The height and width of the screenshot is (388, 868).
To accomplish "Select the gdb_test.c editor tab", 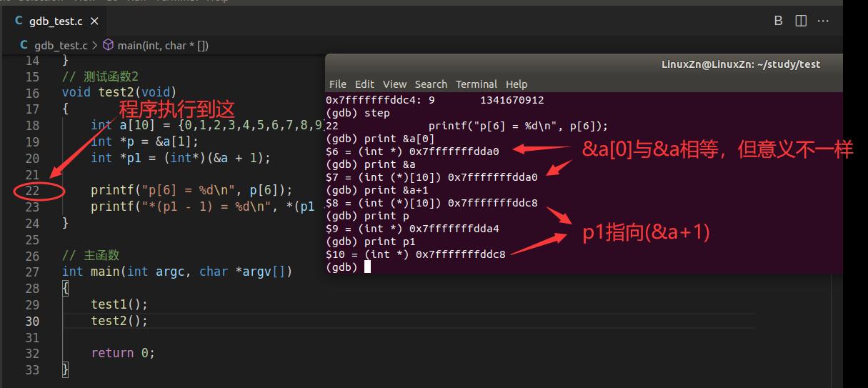I will [x=54, y=21].
